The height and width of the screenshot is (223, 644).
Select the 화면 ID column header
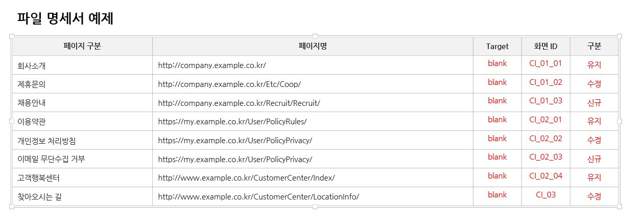(545, 46)
